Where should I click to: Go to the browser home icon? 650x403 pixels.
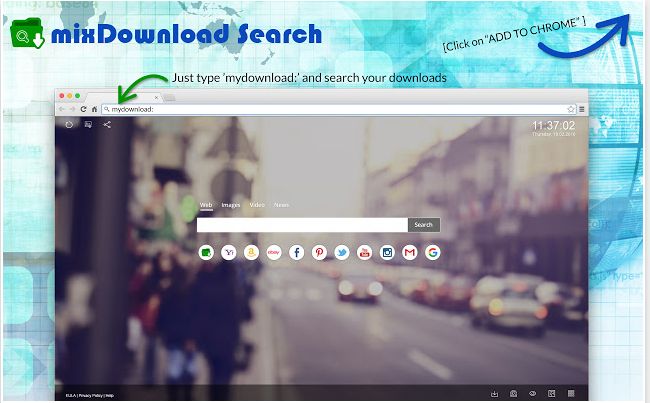[94, 109]
